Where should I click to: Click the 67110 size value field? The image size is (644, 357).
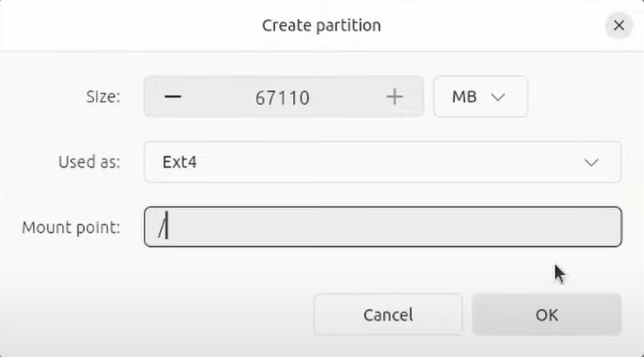coord(282,98)
